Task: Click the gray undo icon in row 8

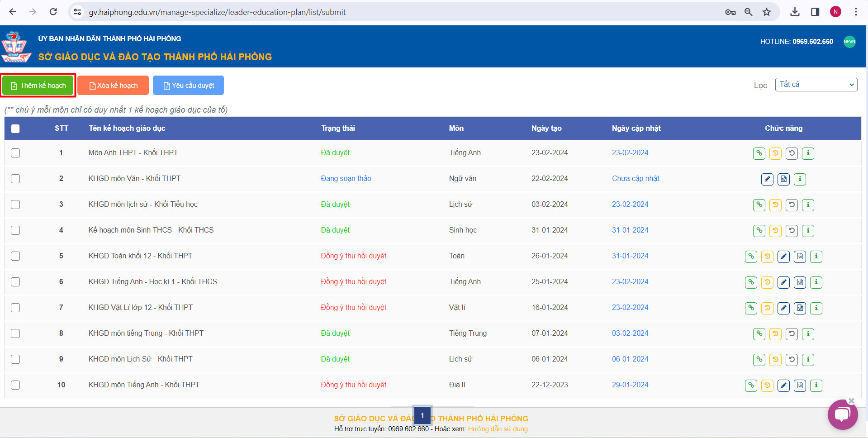Action: (792, 334)
